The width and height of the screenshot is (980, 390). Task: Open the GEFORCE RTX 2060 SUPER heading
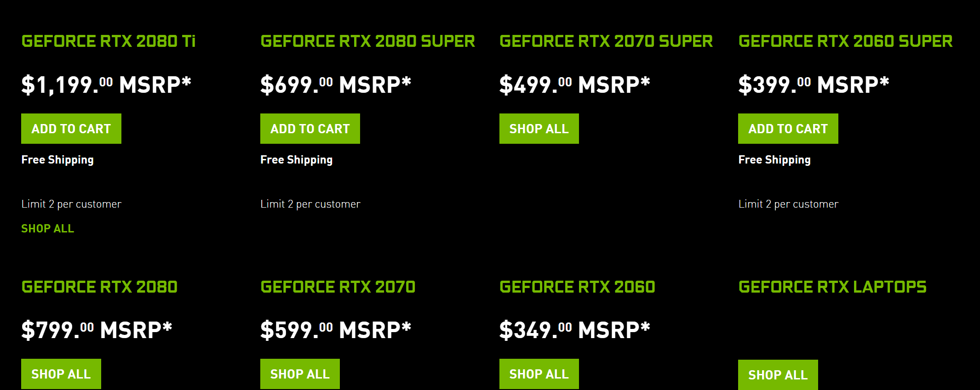click(x=845, y=41)
